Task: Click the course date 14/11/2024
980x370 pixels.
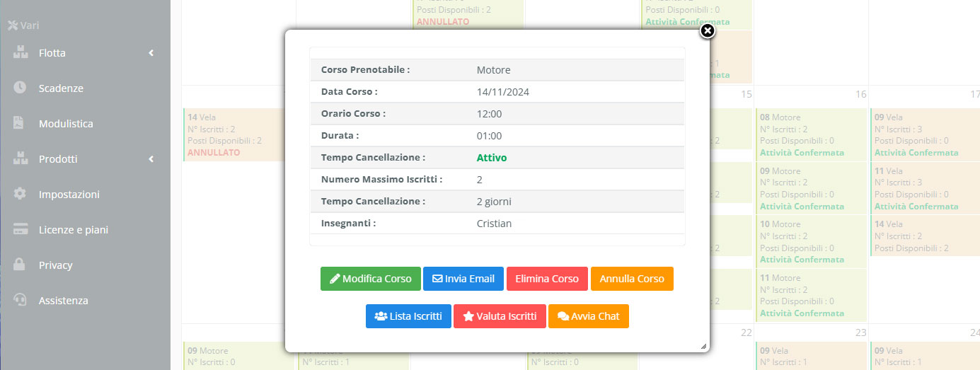Action: [503, 92]
